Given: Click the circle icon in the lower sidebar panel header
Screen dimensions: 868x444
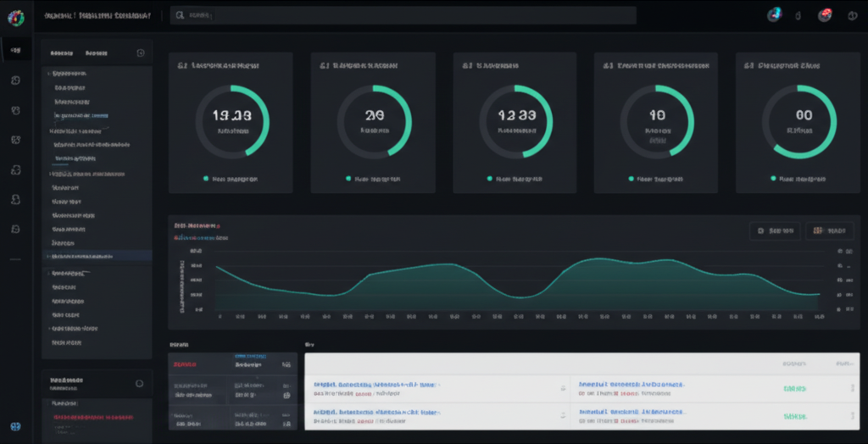Looking at the screenshot, I should click(140, 383).
